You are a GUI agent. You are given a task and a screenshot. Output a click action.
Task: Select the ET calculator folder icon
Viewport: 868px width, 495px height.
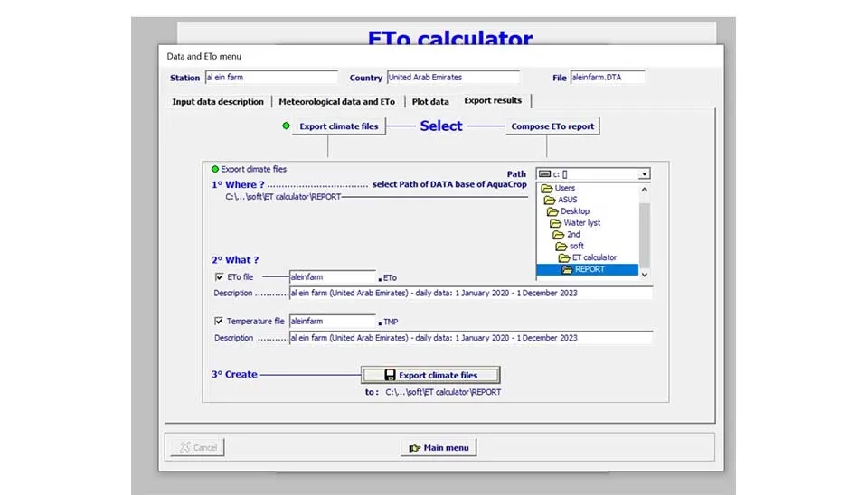tap(564, 257)
